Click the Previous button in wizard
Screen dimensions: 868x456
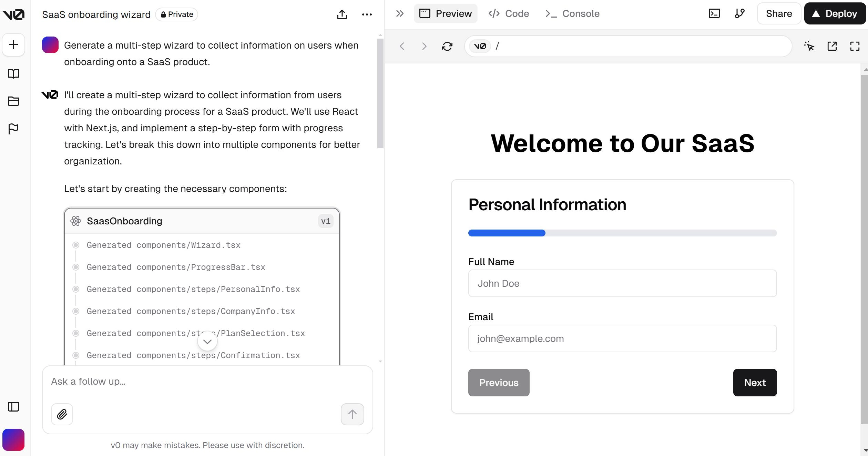click(x=499, y=383)
